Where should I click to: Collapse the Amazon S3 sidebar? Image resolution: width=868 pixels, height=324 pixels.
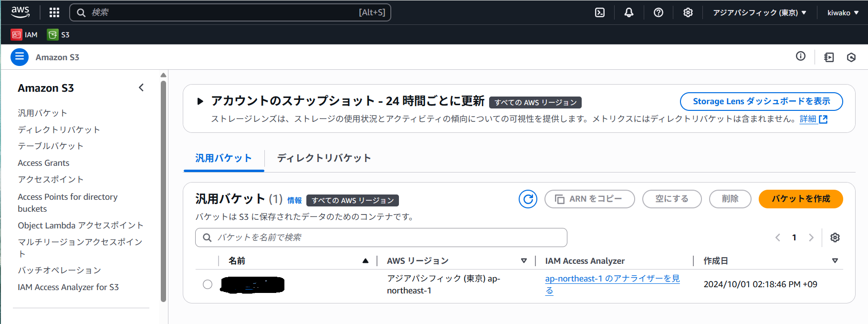point(141,87)
